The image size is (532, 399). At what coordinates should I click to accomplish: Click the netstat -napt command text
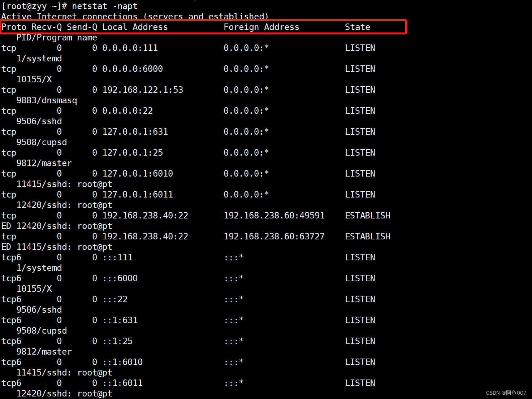104,6
